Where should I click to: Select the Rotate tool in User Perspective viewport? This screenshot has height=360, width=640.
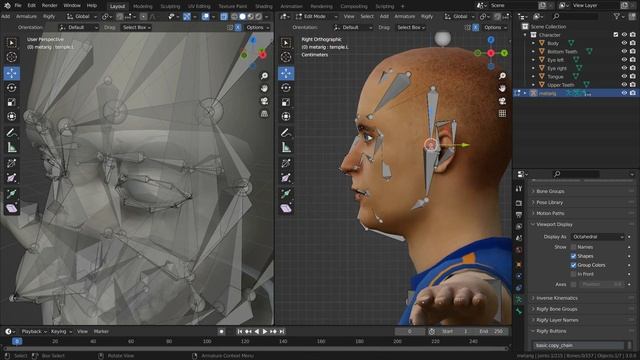click(x=11, y=88)
